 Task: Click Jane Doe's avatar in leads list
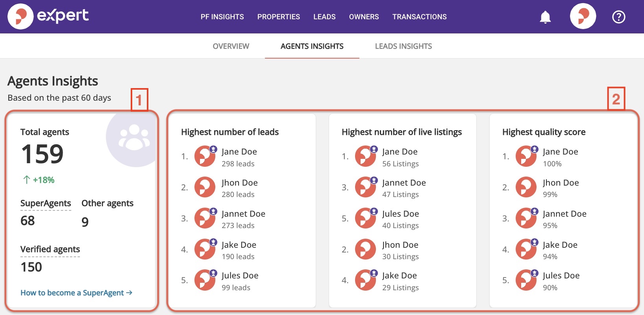tap(205, 156)
